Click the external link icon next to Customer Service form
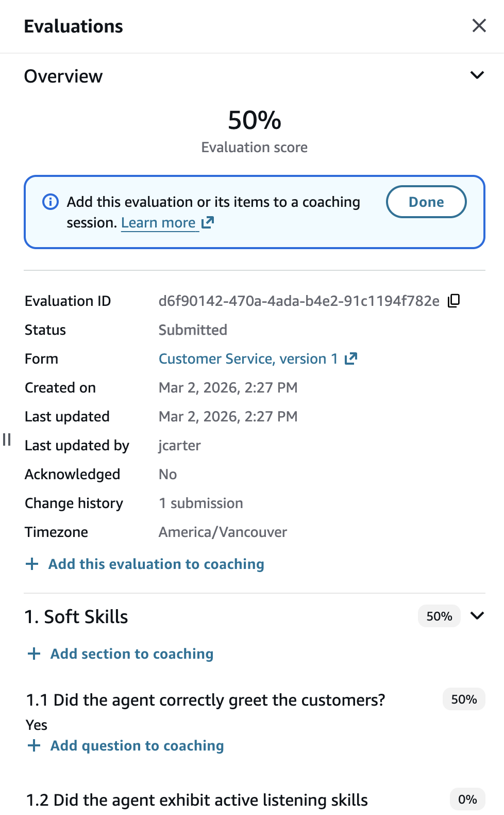The image size is (504, 815). point(351,358)
